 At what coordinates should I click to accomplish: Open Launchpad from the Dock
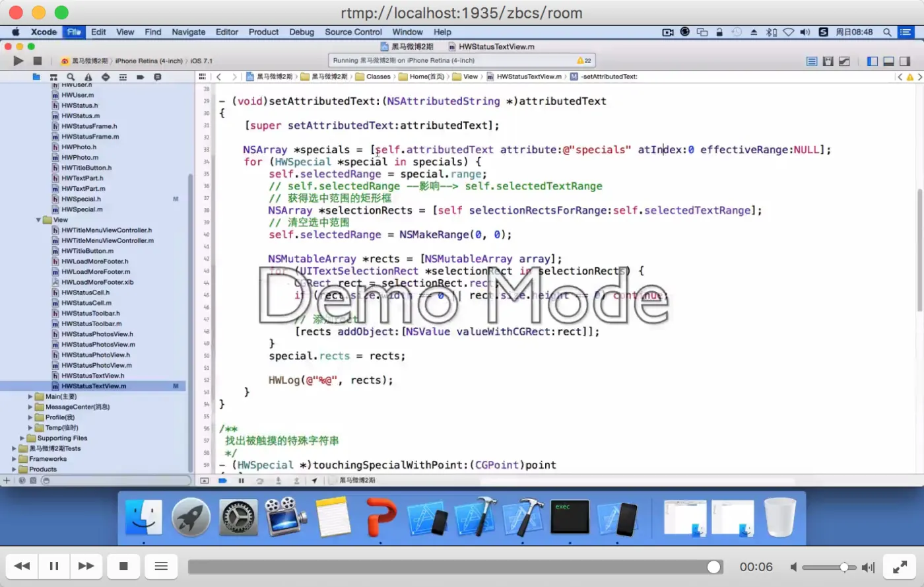191,517
